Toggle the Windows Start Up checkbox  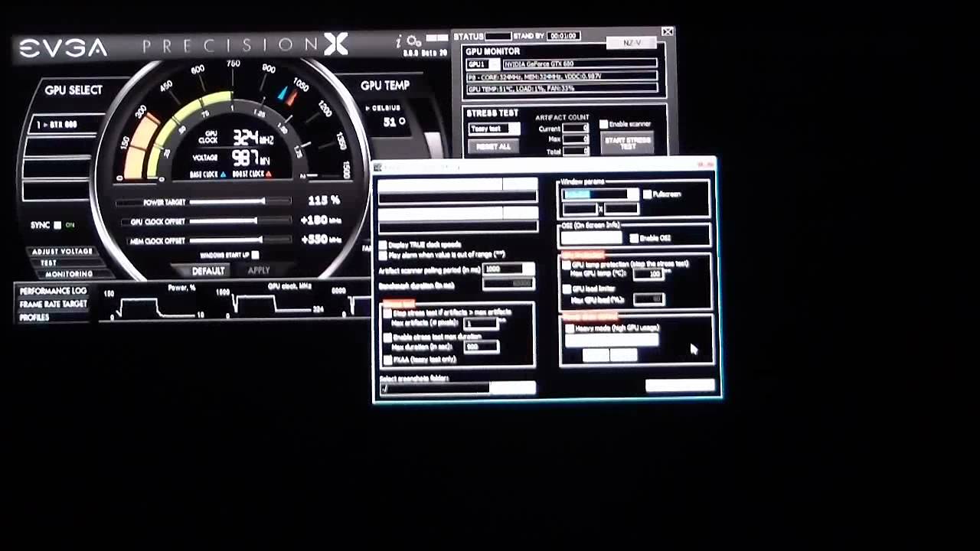[255, 255]
